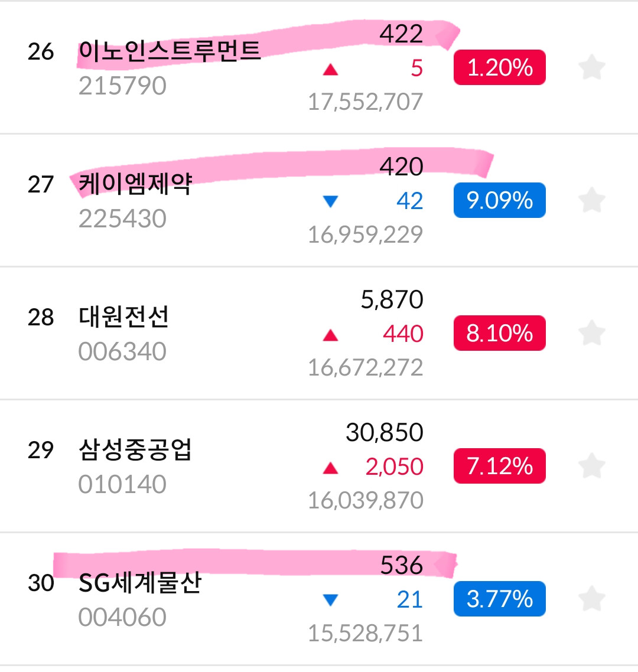Image resolution: width=638 pixels, height=672 pixels.
Task: Tap the 7.12% change badge
Action: [500, 466]
